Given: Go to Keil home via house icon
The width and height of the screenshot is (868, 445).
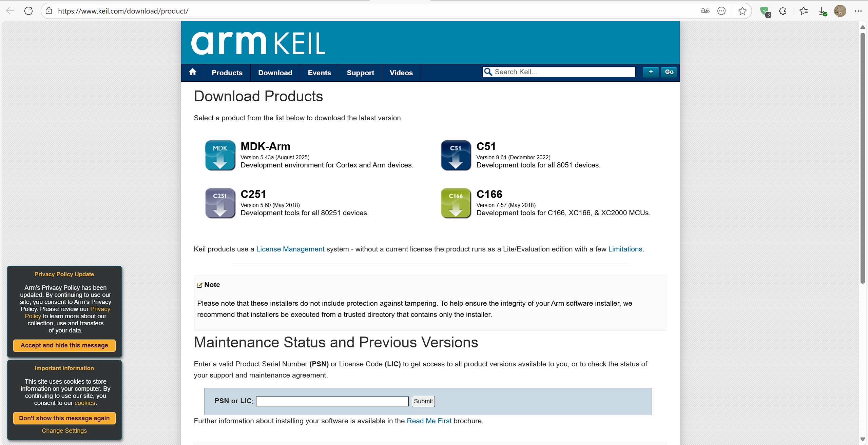Looking at the screenshot, I should pos(193,72).
